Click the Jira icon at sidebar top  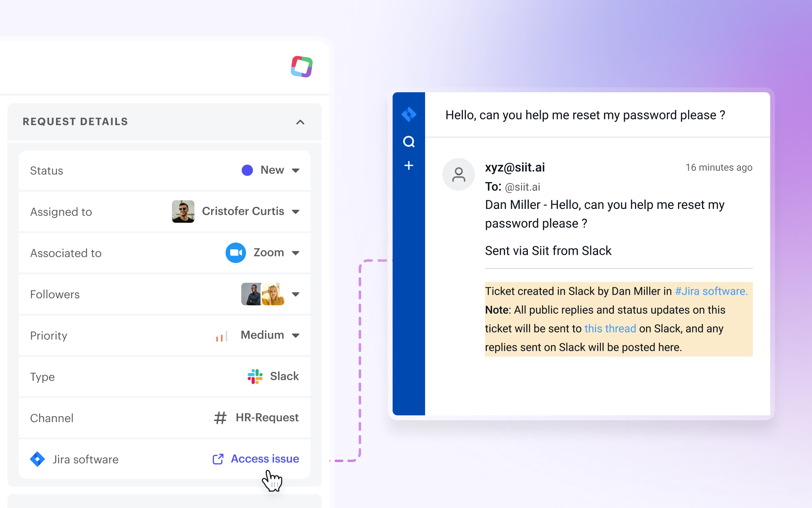(409, 114)
